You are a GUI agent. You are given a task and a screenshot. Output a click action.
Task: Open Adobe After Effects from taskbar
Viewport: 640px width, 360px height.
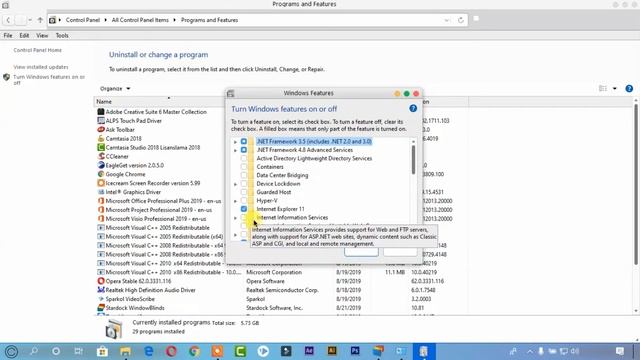[309, 351]
